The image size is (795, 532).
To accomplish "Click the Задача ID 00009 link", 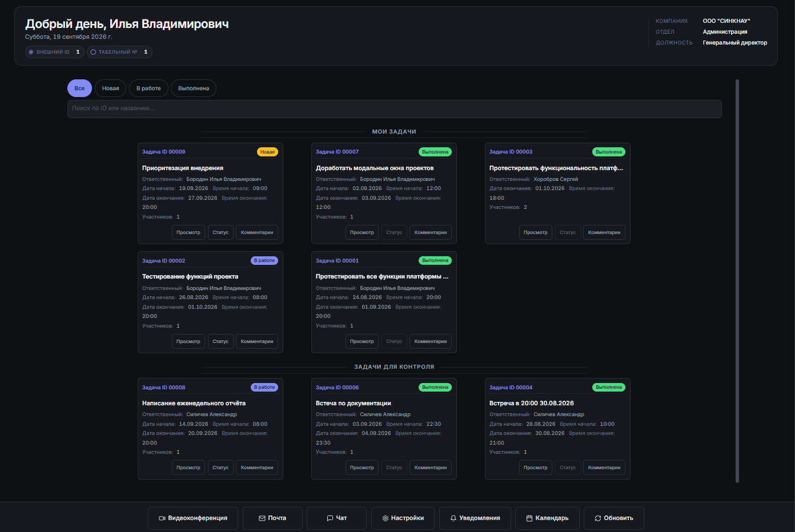I will click(x=164, y=152).
